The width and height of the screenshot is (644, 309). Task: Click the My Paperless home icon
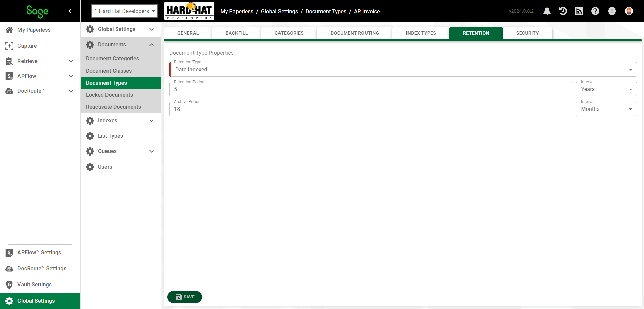[9, 30]
